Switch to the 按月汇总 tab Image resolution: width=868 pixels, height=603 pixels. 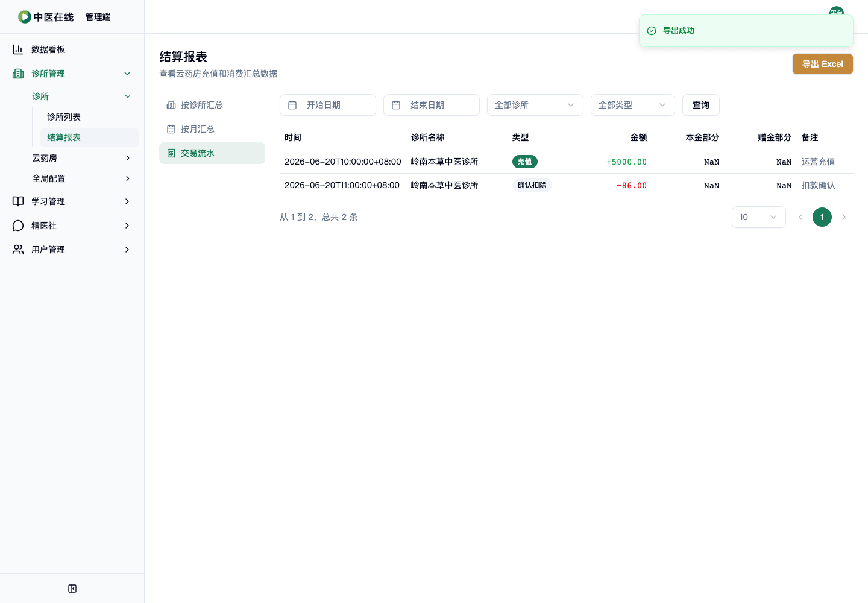[212, 129]
